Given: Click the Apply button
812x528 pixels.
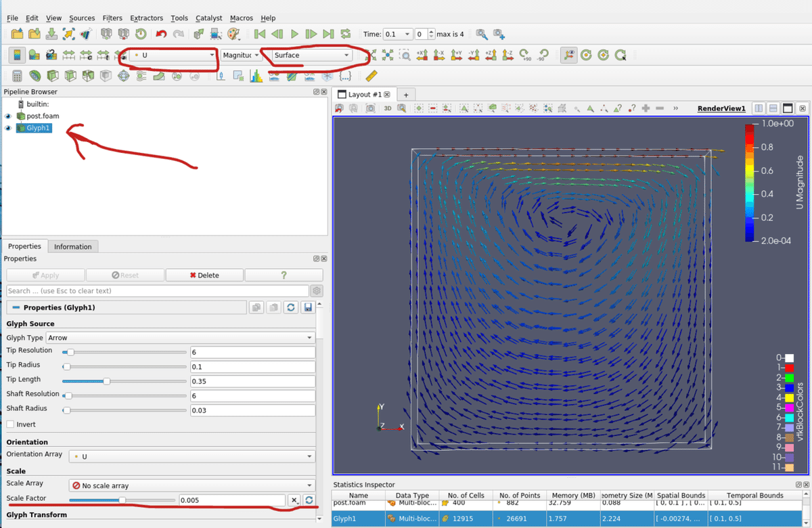Looking at the screenshot, I should [x=45, y=275].
